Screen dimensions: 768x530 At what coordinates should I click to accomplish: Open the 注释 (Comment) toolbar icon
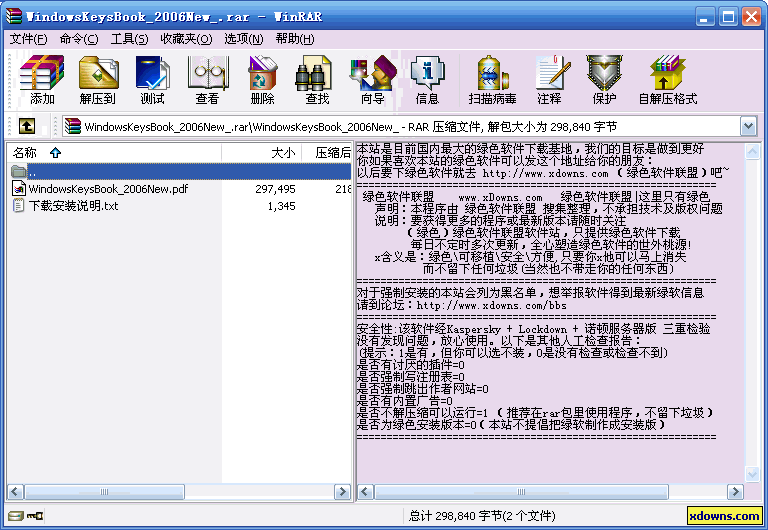552,72
